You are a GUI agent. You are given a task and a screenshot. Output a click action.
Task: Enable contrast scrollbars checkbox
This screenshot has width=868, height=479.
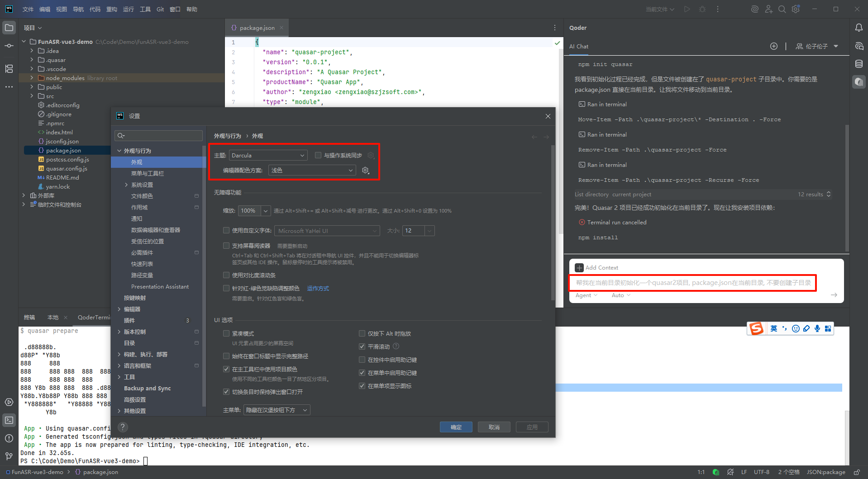[226, 275]
